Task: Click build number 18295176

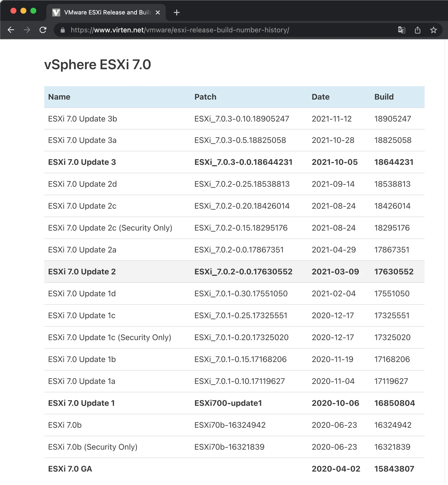Action: [392, 228]
